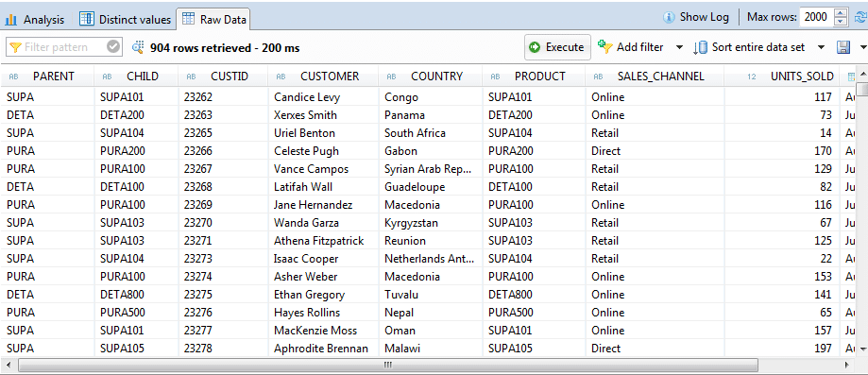Image resolution: width=868 pixels, height=375 pixels.
Task: Click the MacKenzie Moss cell
Action: (323, 331)
